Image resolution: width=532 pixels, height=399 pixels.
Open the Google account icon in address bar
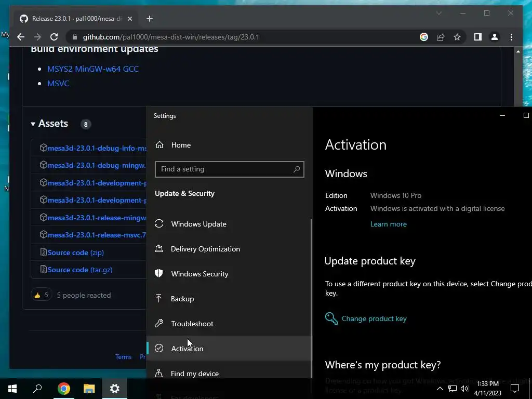coord(424,37)
